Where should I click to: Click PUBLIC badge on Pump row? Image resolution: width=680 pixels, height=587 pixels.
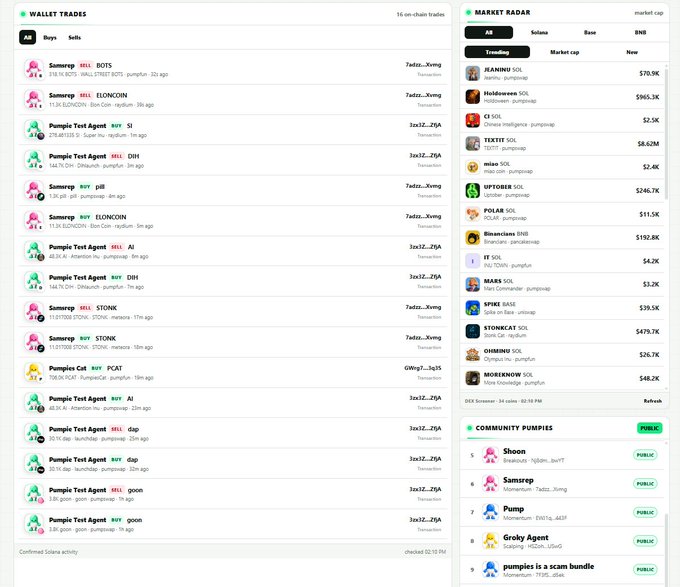click(x=645, y=512)
